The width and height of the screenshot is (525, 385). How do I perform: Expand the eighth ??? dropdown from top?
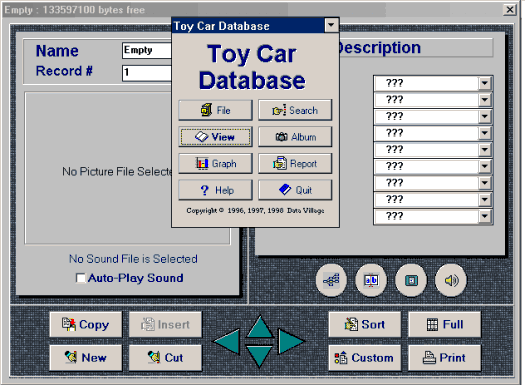click(x=484, y=200)
